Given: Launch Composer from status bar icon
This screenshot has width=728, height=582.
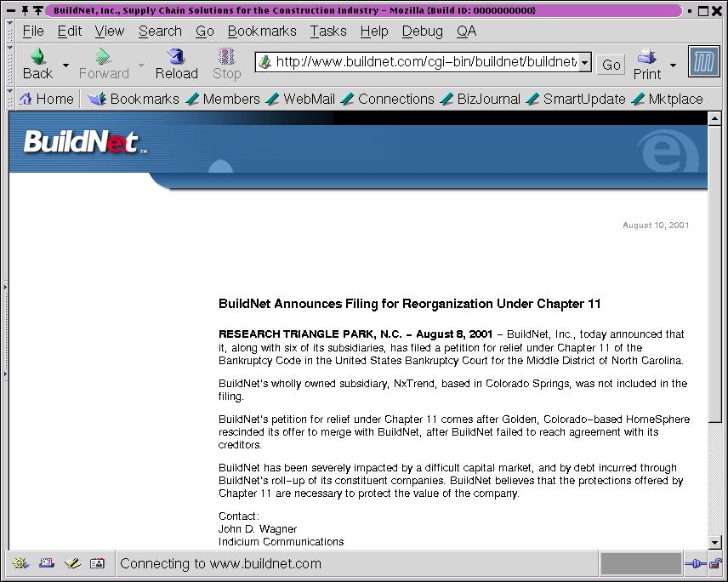Looking at the screenshot, I should tap(72, 563).
